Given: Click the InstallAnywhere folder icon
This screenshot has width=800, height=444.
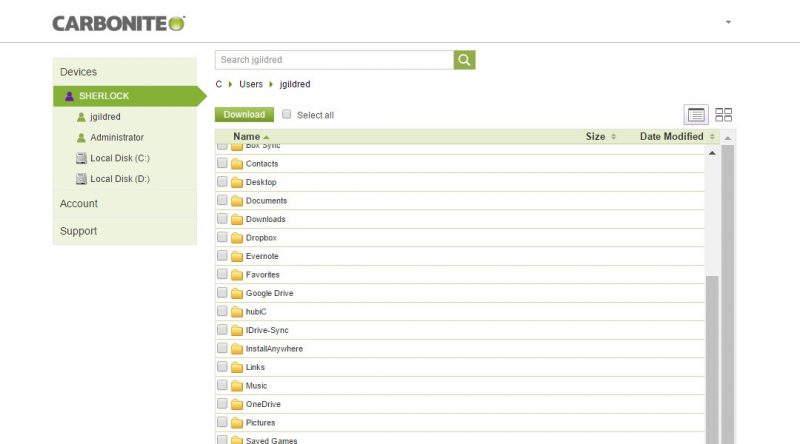Looking at the screenshot, I should 237,349.
